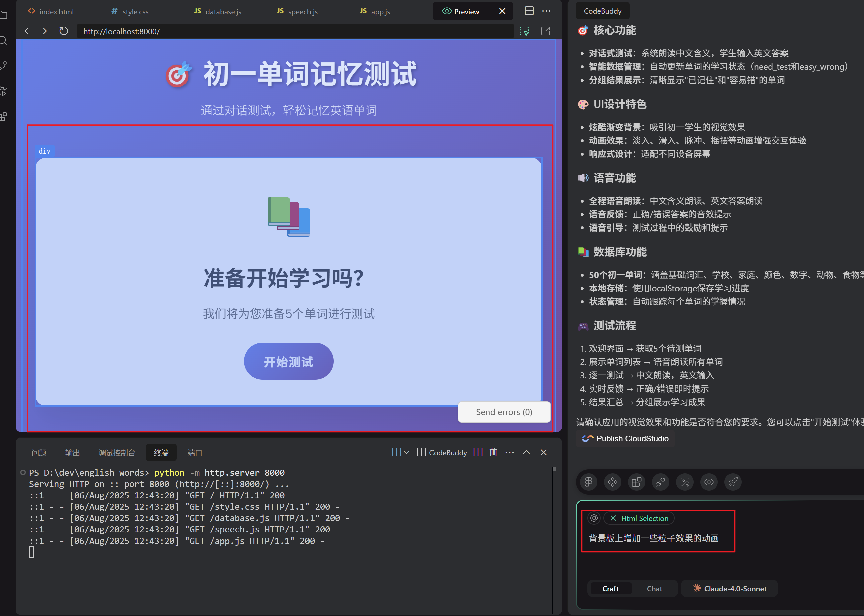Viewport: 864px width, 616px height.
Task: Switch to 调试控制台 panel tab
Action: [x=117, y=453]
